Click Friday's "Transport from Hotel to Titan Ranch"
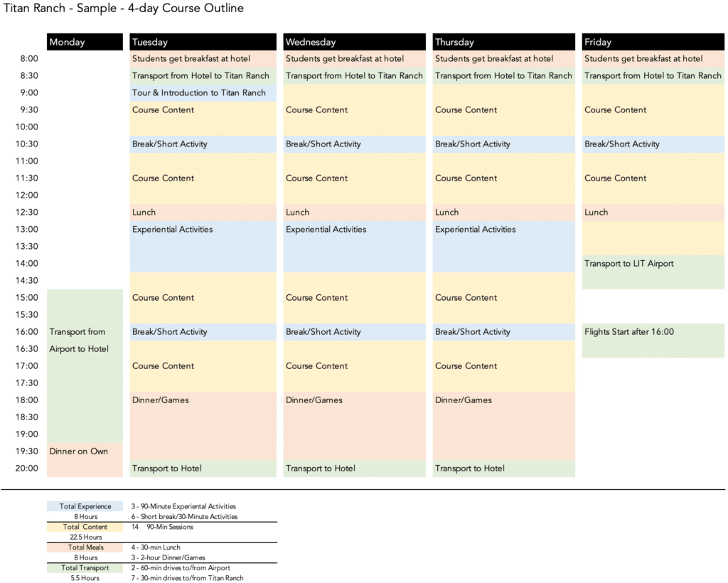This screenshot has width=728, height=583. pyautogui.click(x=653, y=75)
